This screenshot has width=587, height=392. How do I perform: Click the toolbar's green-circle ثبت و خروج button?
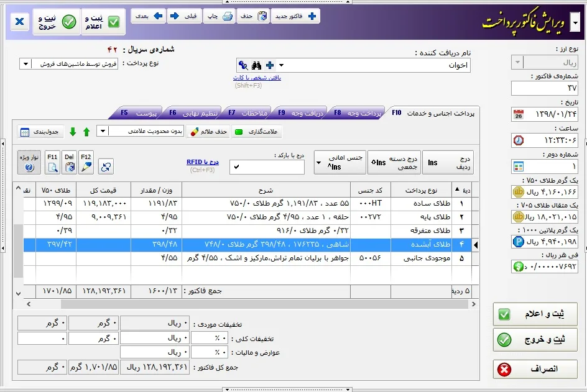point(57,22)
